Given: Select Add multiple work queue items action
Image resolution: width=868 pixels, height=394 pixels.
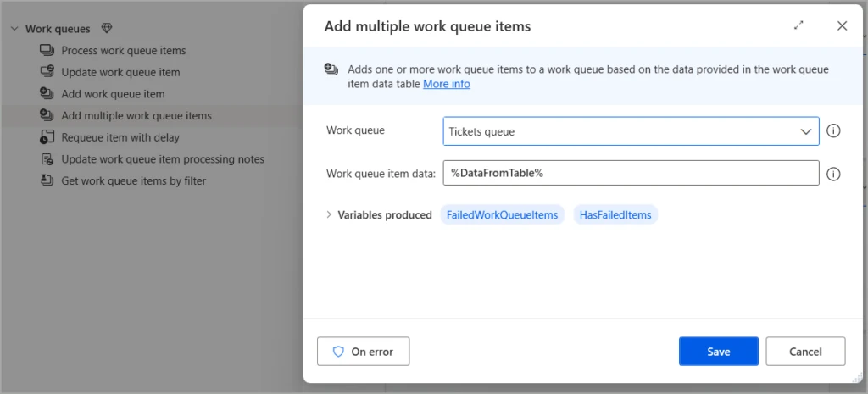Looking at the screenshot, I should point(136,115).
